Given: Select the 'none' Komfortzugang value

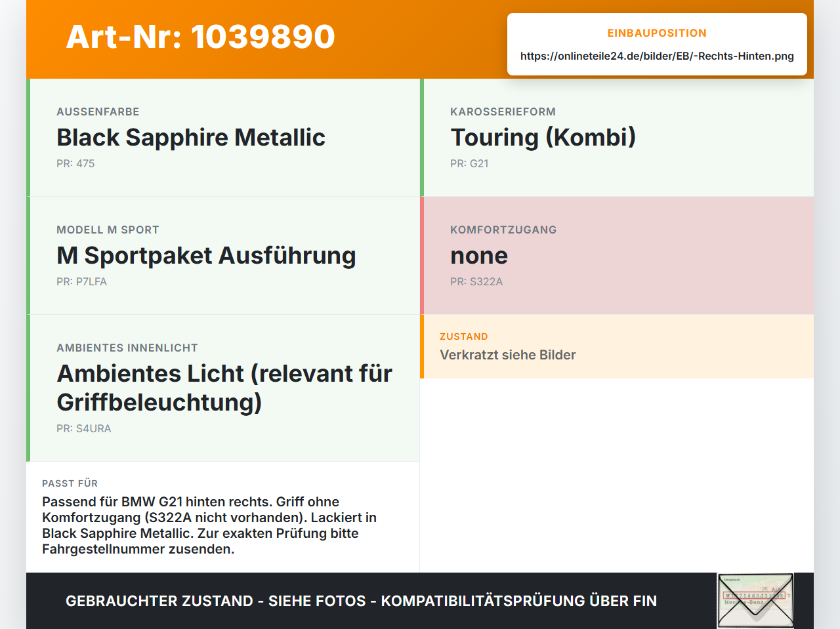Looking at the screenshot, I should click(x=479, y=256).
